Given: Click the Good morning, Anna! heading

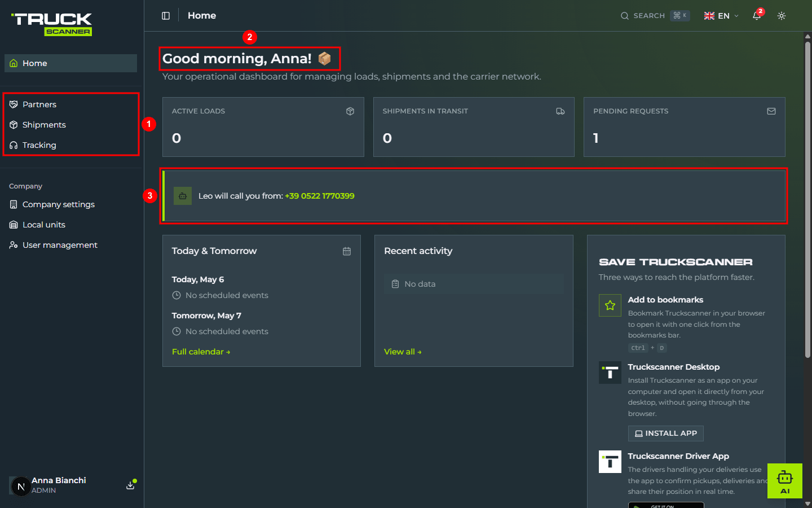Looking at the screenshot, I should pyautogui.click(x=237, y=58).
